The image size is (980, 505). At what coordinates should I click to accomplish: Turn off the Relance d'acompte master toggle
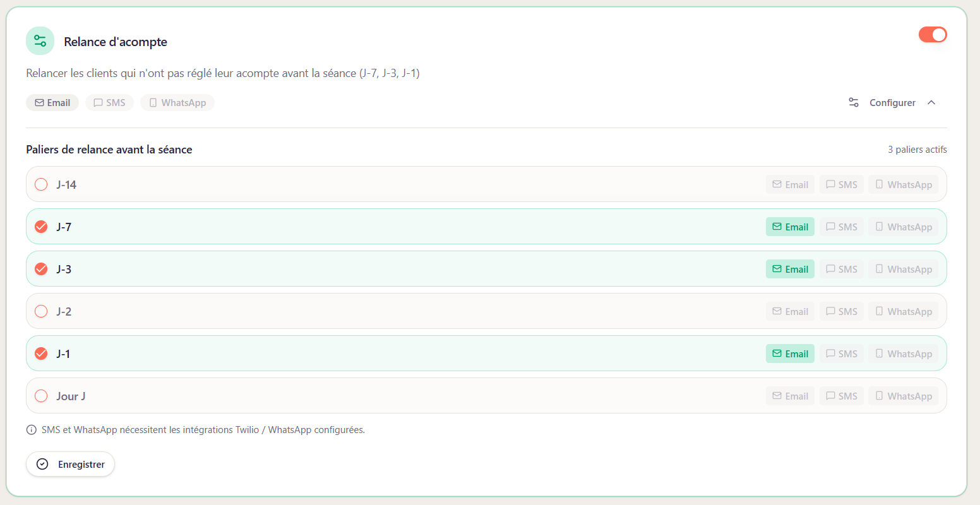(933, 35)
